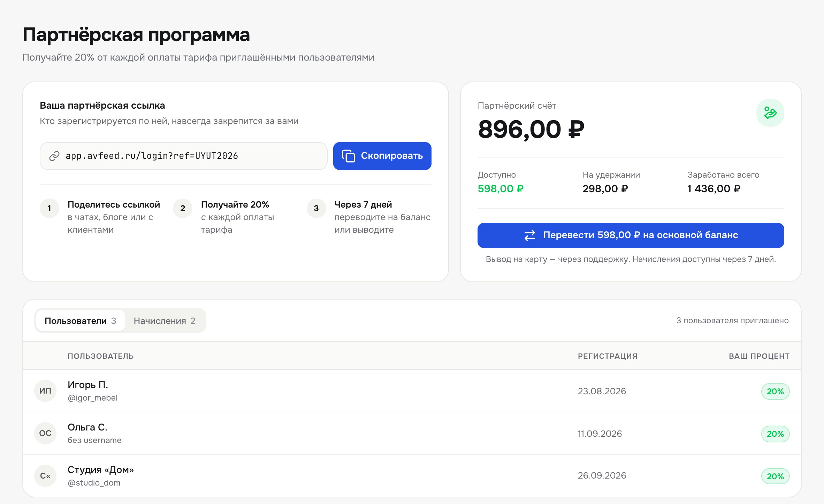
Task: Select the Пользователи tab
Action: [81, 321]
